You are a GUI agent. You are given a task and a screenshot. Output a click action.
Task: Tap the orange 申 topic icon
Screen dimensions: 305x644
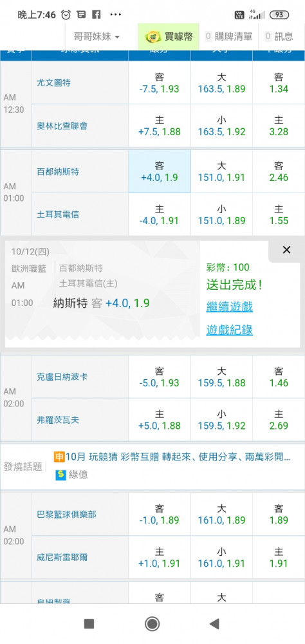(x=60, y=457)
